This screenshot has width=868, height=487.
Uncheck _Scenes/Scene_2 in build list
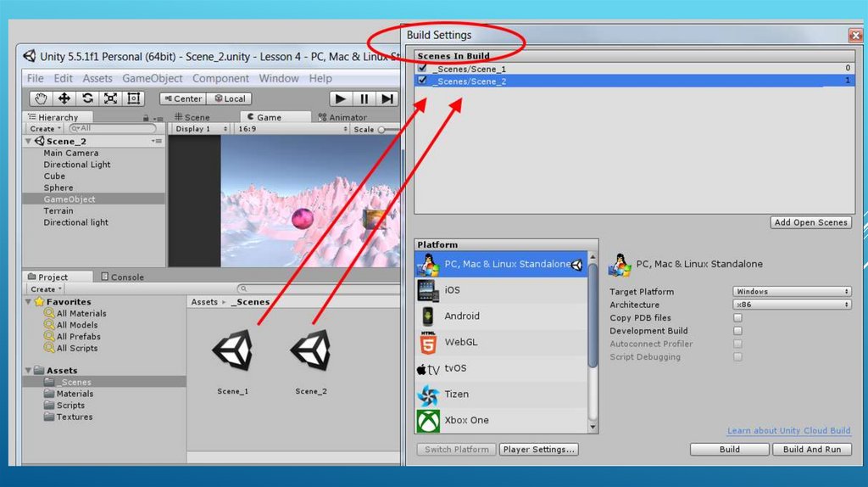pos(422,81)
